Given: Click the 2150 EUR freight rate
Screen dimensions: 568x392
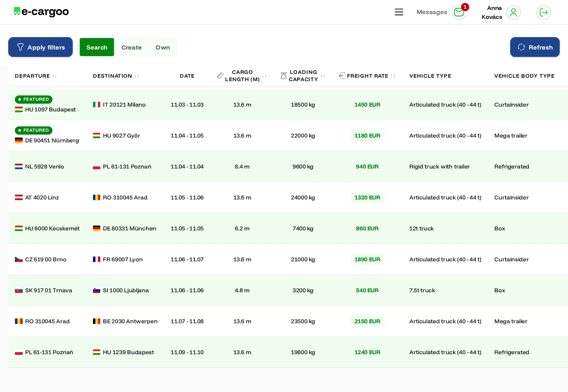Looking at the screenshot, I should tap(367, 321).
